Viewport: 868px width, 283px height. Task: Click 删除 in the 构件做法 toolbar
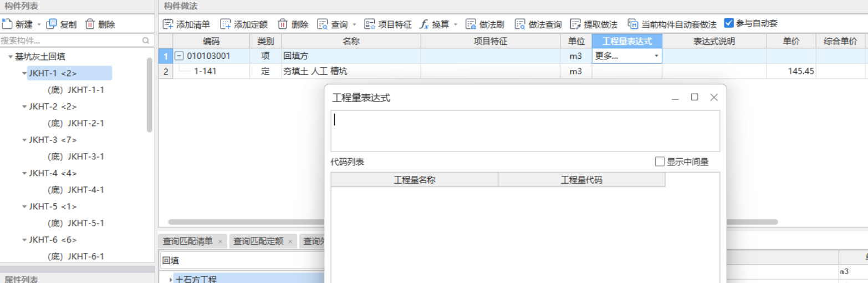click(293, 24)
